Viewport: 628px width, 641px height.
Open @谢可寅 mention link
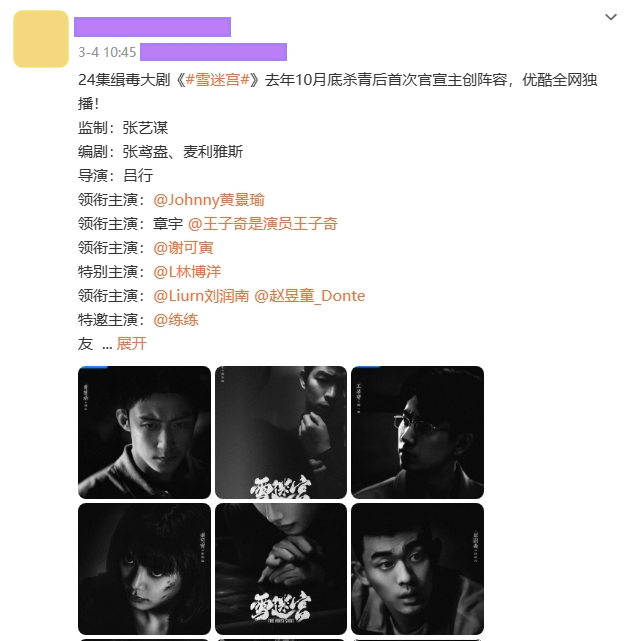pos(183,248)
